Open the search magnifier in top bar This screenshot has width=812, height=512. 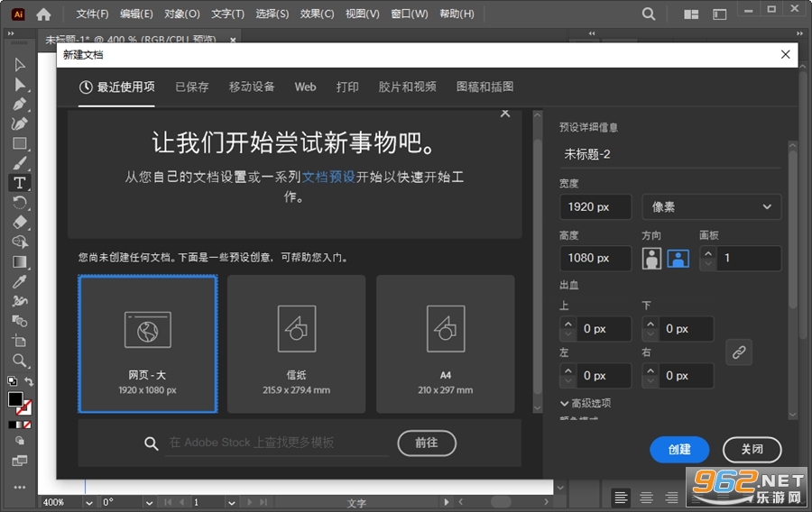pyautogui.click(x=649, y=14)
